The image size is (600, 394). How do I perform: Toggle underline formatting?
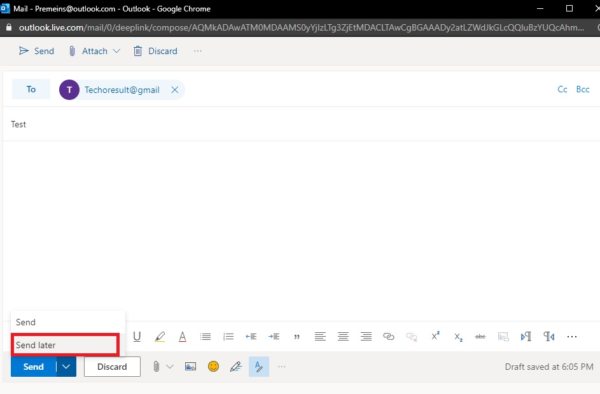pyautogui.click(x=137, y=337)
